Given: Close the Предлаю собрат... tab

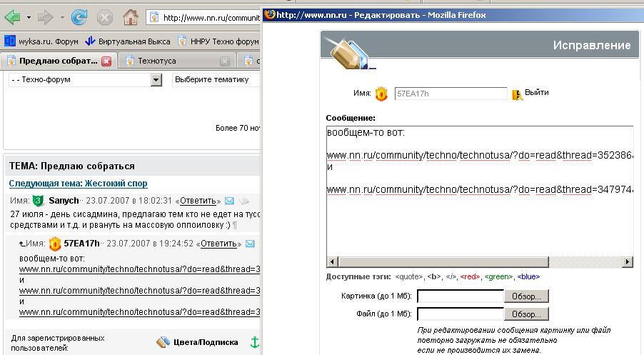Looking at the screenshot, I should pos(106,61).
